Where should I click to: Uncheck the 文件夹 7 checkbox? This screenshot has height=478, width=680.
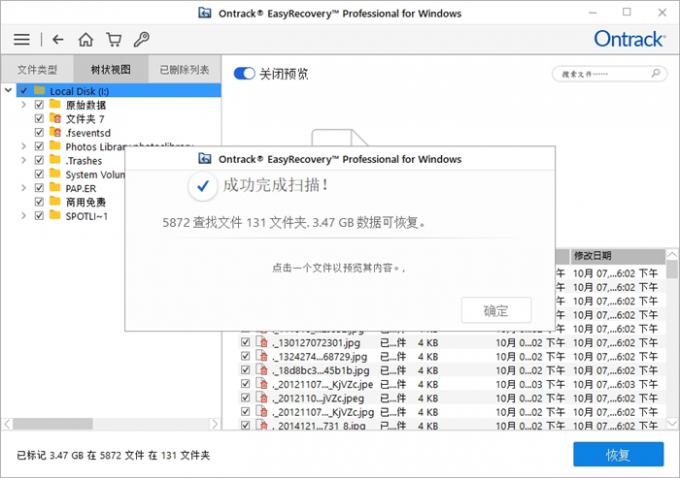[39, 118]
